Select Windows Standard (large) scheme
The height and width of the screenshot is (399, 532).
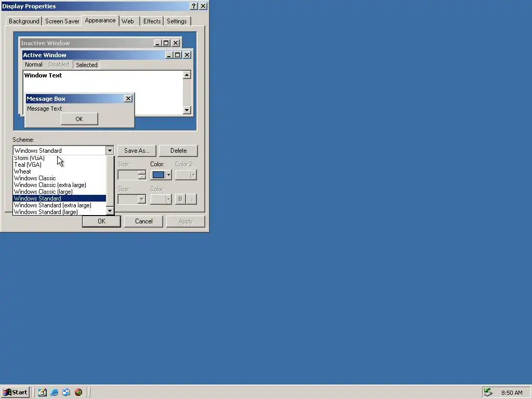pos(59,212)
